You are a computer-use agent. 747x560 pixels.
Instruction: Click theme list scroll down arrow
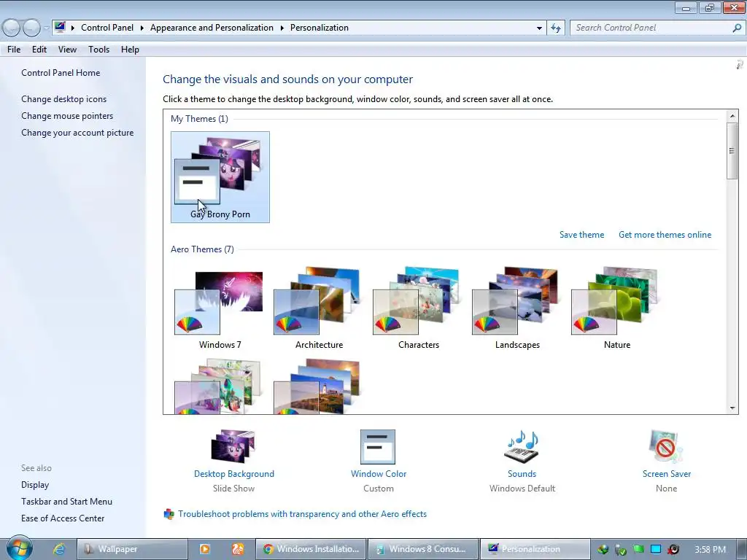tap(732, 408)
